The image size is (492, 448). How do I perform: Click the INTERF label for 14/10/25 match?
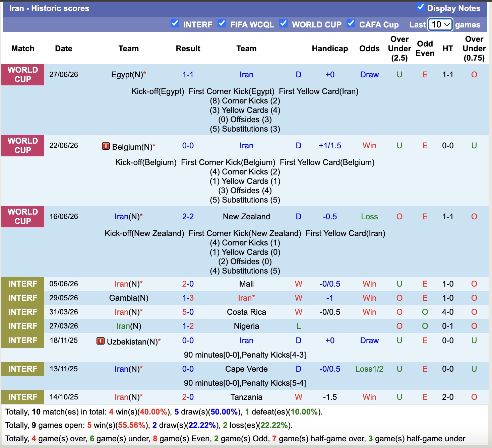coord(23,397)
